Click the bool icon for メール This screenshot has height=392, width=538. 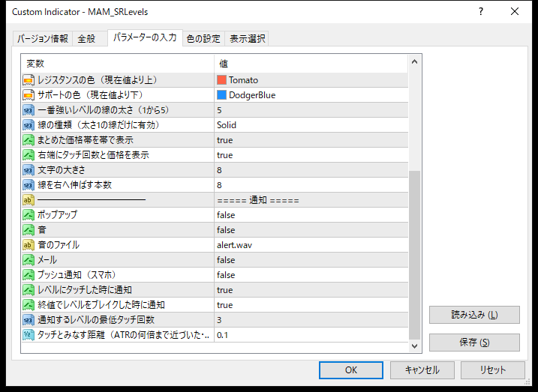tap(29, 260)
